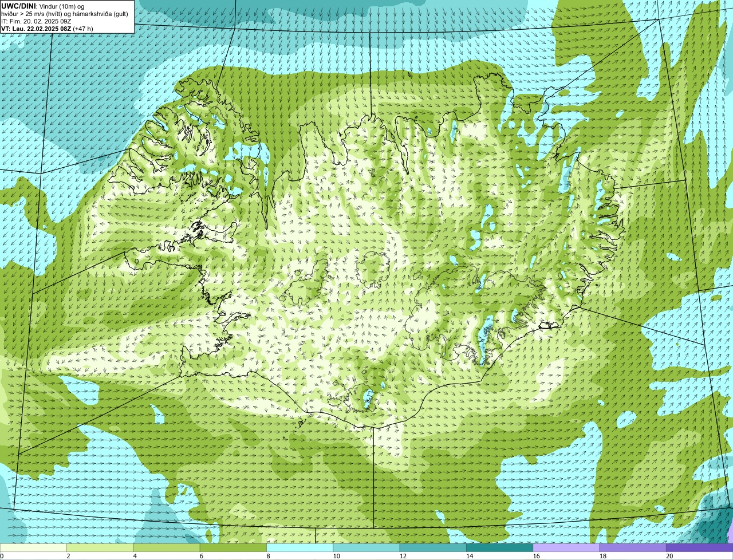Click the legend value label 2
Viewport: 733px width, 560px height.
(x=68, y=556)
